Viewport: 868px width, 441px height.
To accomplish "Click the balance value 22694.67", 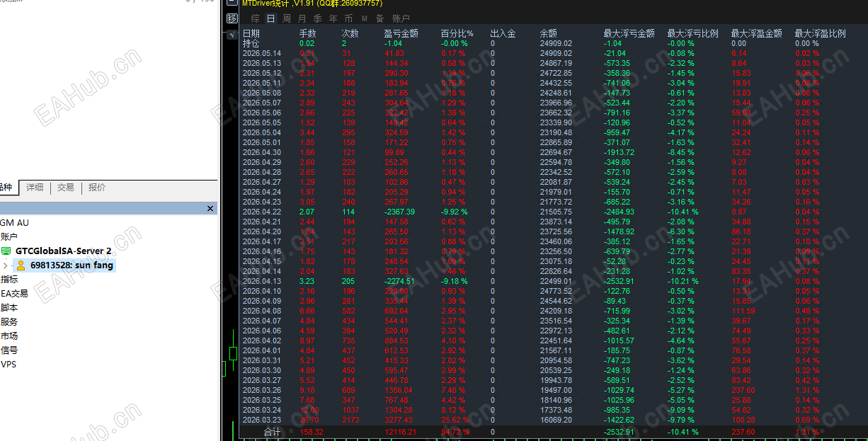I will (x=556, y=152).
